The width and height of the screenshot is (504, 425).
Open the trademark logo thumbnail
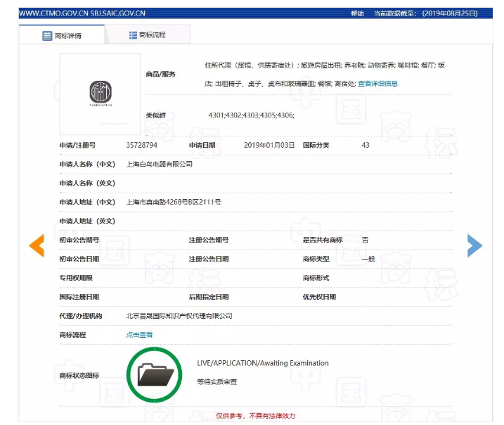pyautogui.click(x=101, y=94)
